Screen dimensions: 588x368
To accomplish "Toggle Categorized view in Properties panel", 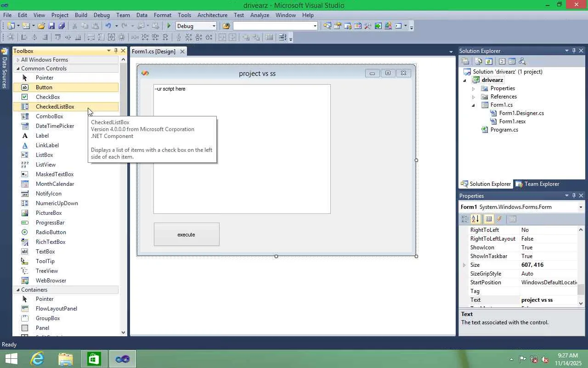I will tap(465, 219).
